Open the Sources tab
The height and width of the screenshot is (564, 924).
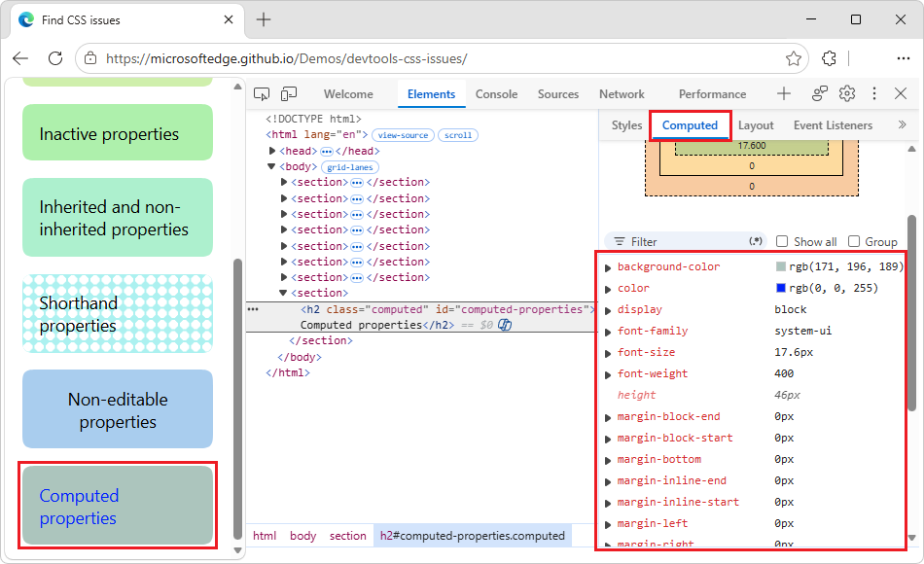(558, 93)
